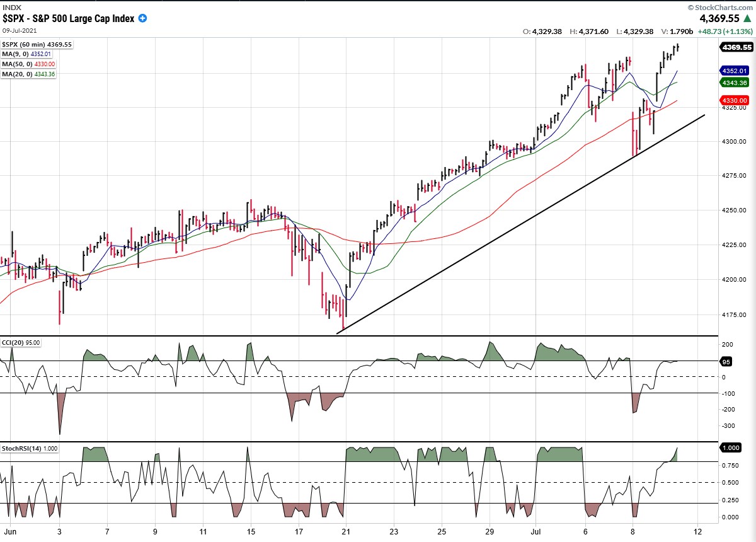Image resolution: width=756 pixels, height=542 pixels.
Task: Click the StochRSI value tag showing 1.000
Action: pyautogui.click(x=731, y=447)
